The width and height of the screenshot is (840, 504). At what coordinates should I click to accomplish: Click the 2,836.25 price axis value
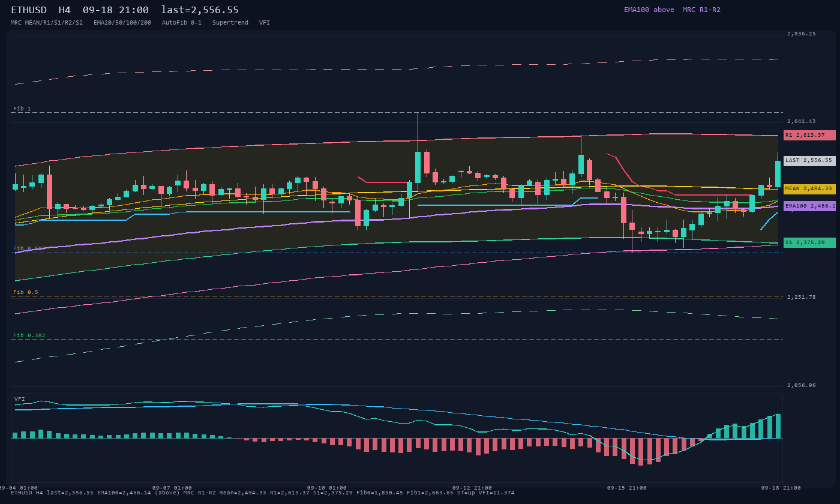tap(802, 34)
